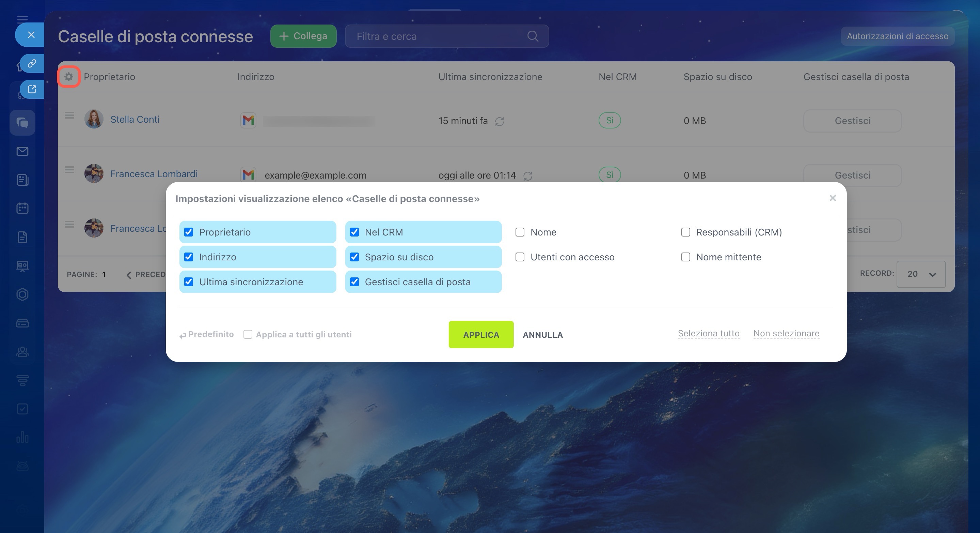Click ANNULLA to cancel changes

[542, 335]
